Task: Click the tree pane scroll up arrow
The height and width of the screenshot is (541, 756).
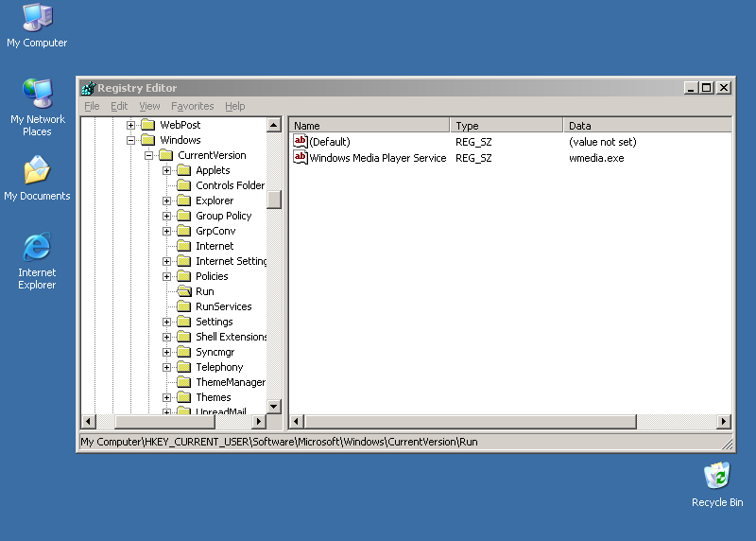Action: [274, 125]
